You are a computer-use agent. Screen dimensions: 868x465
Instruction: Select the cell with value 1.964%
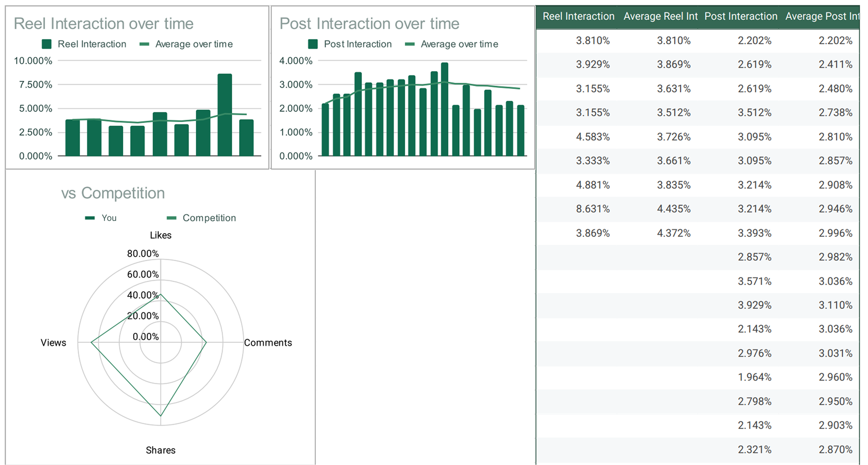(754, 377)
